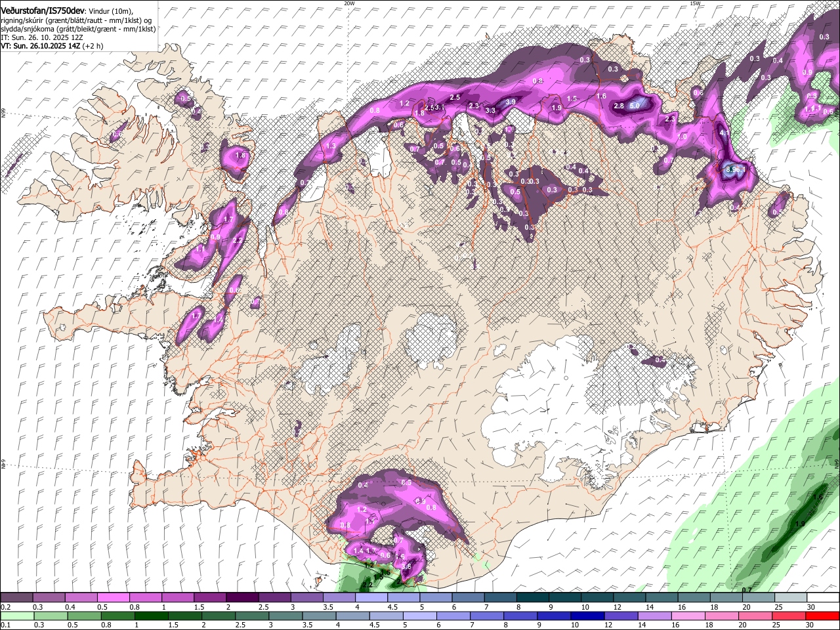Click the Veðurstofan/IS750dev title text

[x=43, y=11]
